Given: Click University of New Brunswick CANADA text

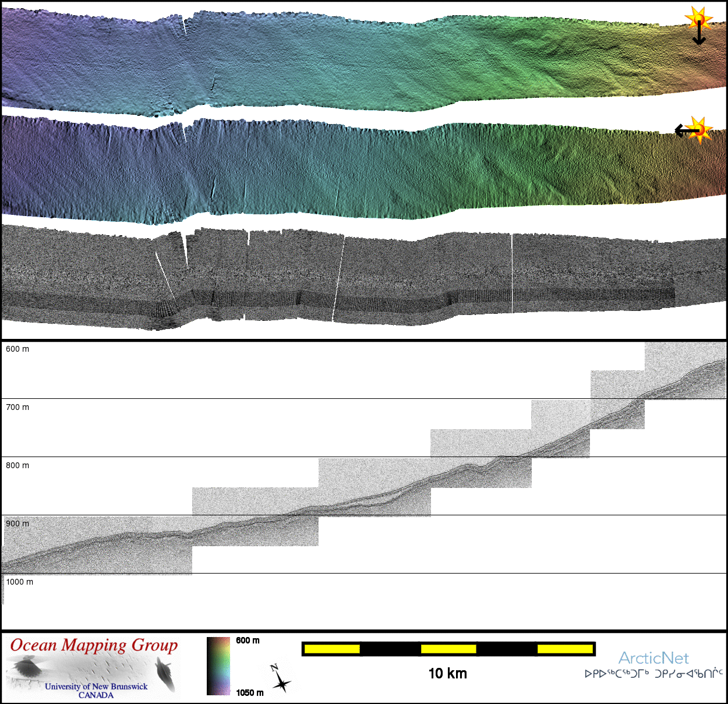Looking at the screenshot, I should point(96,691).
